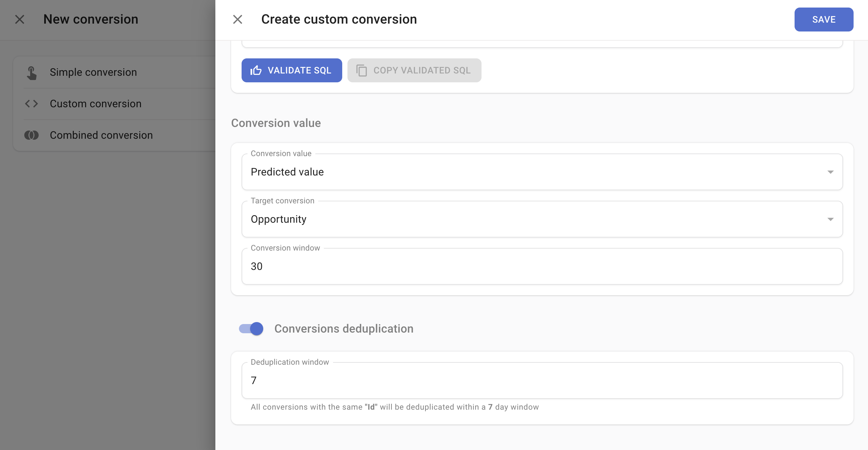Viewport: 868px width, 450px height.
Task: Click the SAVE button
Action: tap(823, 19)
